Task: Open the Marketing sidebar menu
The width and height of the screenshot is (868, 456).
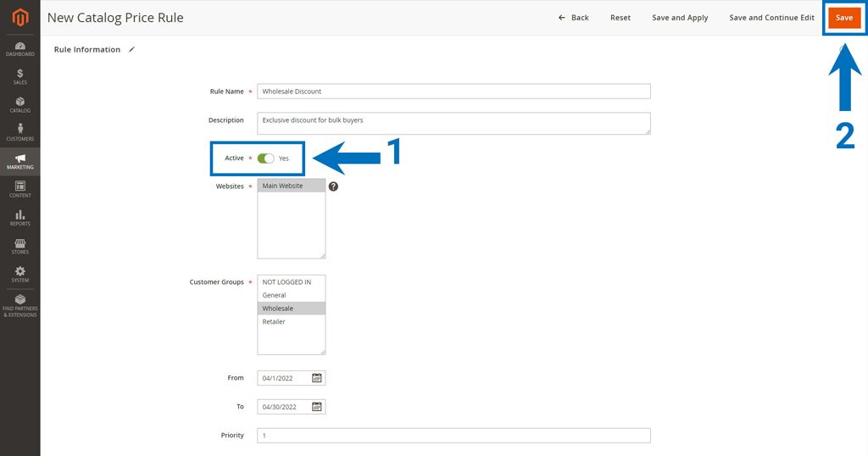Action: point(20,162)
